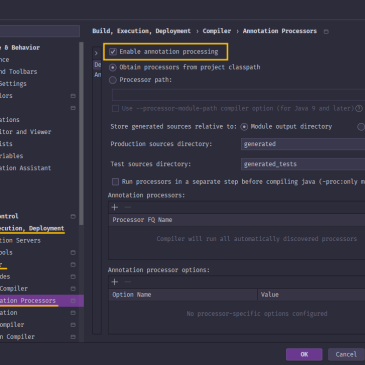The width and height of the screenshot is (365, 365).
Task: Add a new annotation processor with plus icon
Action: coord(115,207)
